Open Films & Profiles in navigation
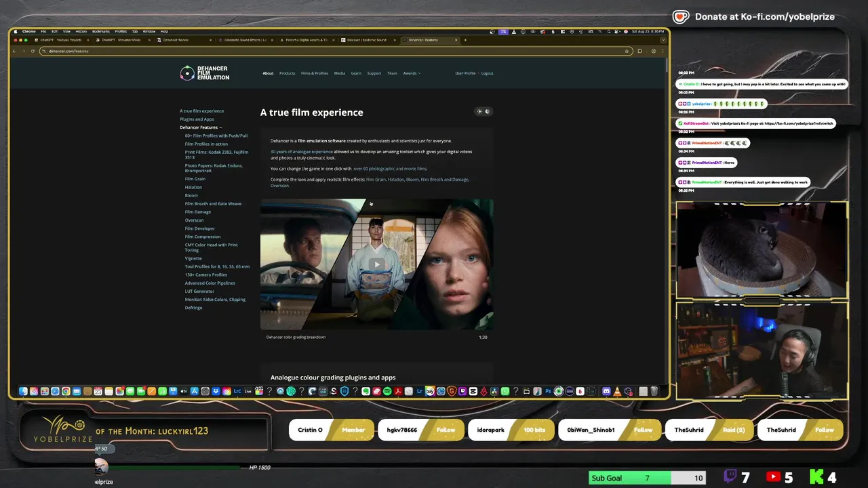 pos(315,73)
